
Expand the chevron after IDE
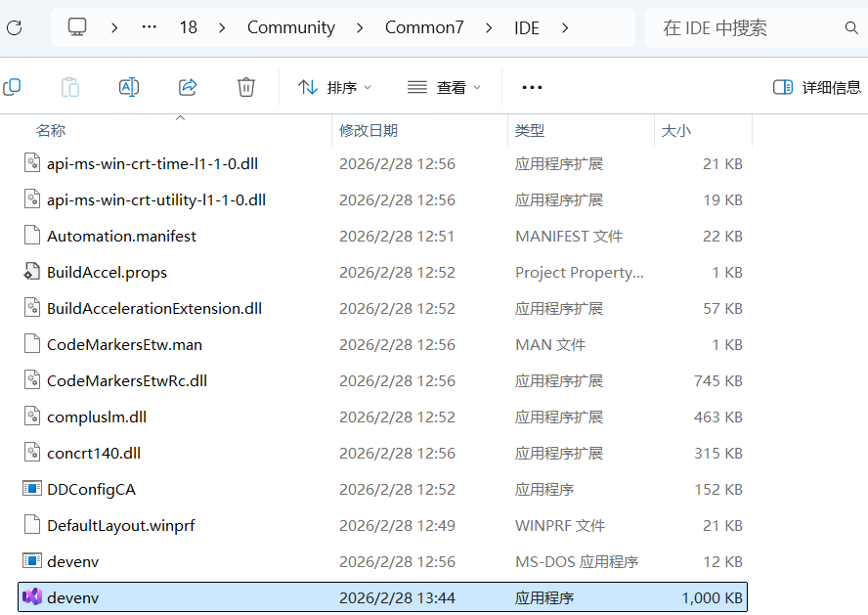point(565,27)
